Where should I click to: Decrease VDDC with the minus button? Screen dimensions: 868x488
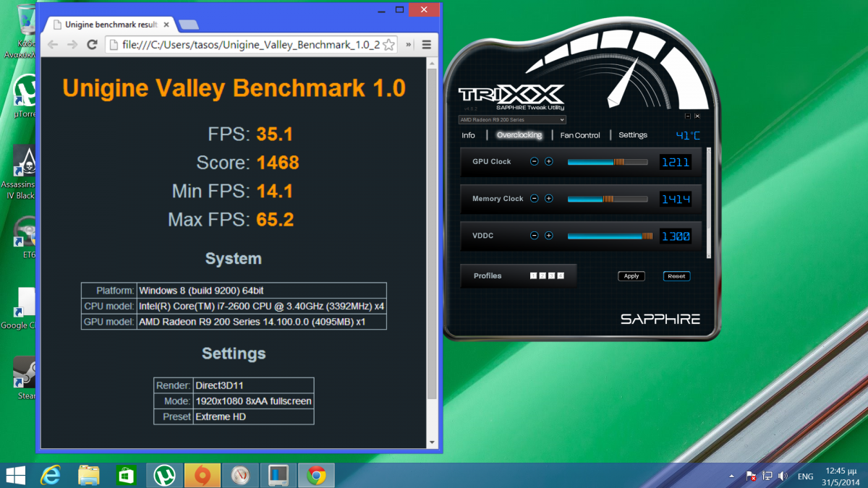pyautogui.click(x=535, y=235)
